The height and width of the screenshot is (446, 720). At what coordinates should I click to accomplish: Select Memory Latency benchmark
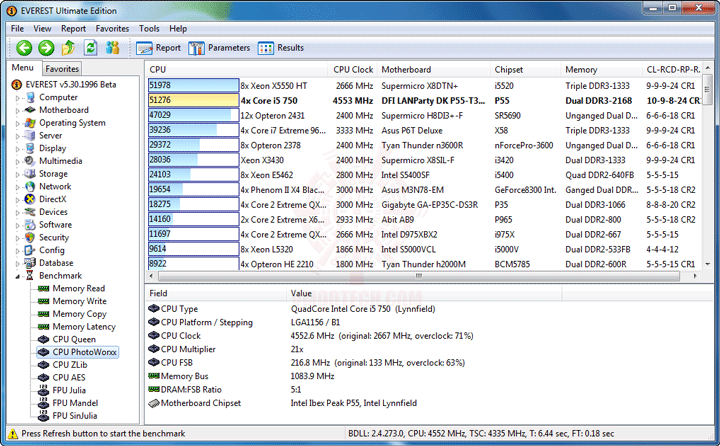[x=84, y=327]
